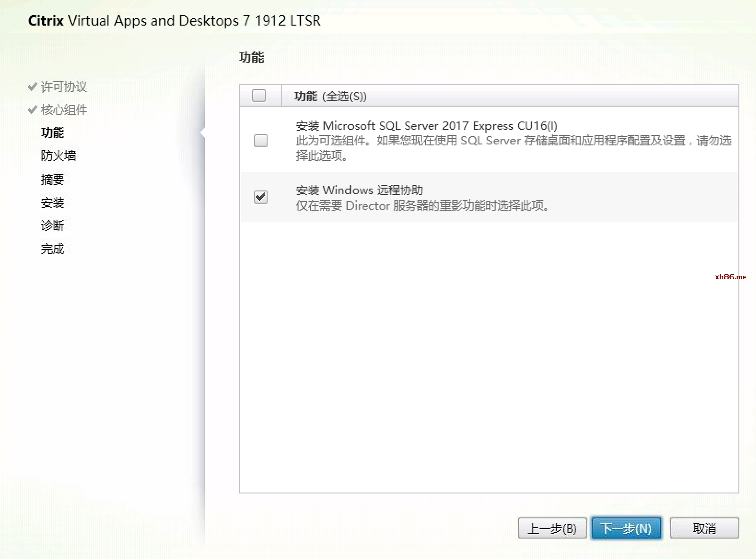This screenshot has height=559, width=756.
Task: Toggle the select-all 功能 (全选) checkbox
Action: click(x=259, y=96)
